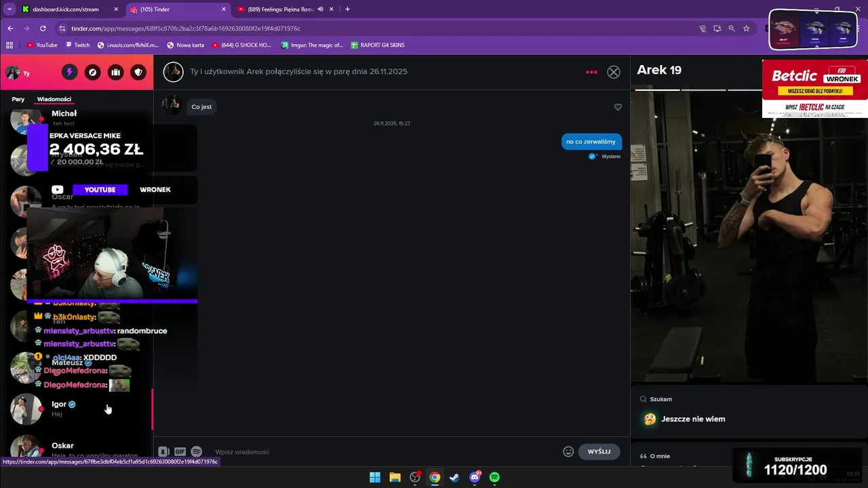The width and height of the screenshot is (868, 488).
Task: Open the Explore compass icon
Action: click(92, 73)
